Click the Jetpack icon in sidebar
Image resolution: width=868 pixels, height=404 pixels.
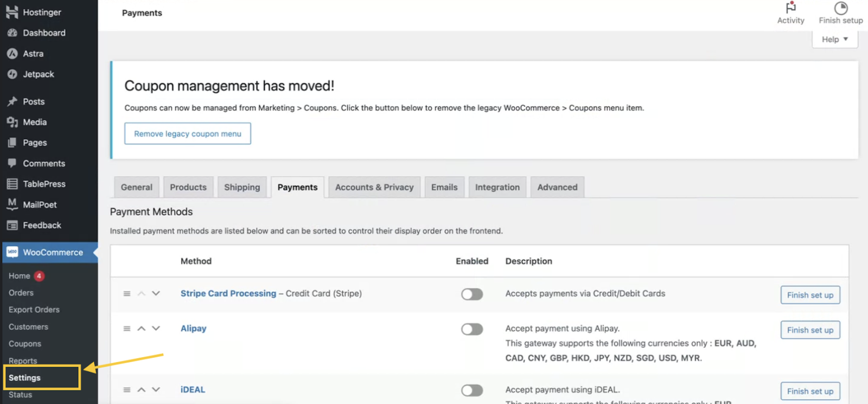point(12,74)
